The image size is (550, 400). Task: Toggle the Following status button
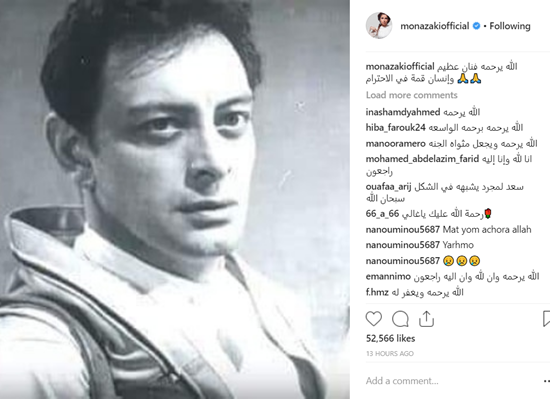tap(510, 26)
